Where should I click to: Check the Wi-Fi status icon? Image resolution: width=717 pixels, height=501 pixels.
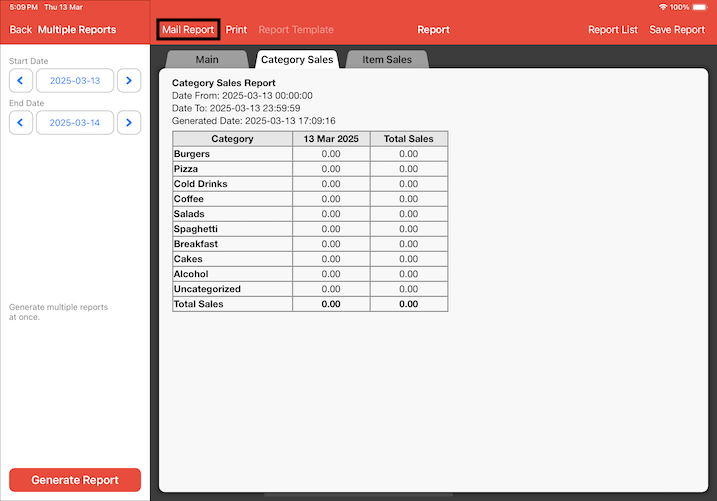[663, 7]
